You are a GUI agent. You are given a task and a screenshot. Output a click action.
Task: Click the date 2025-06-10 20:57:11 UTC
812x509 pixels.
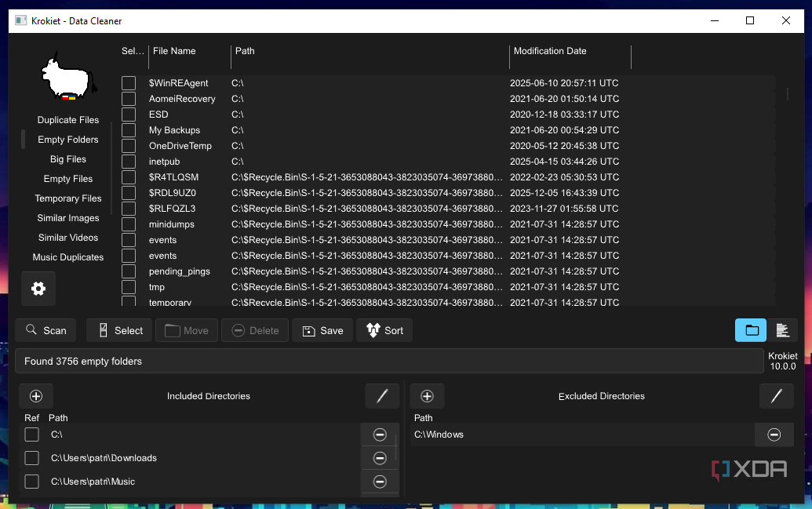(x=564, y=83)
